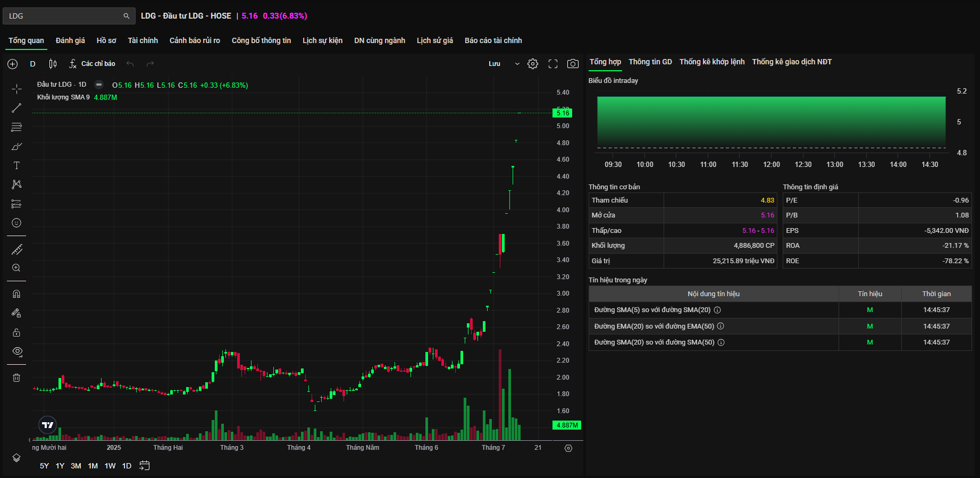Select the 1M time range
This screenshot has width=980, height=478.
point(93,466)
